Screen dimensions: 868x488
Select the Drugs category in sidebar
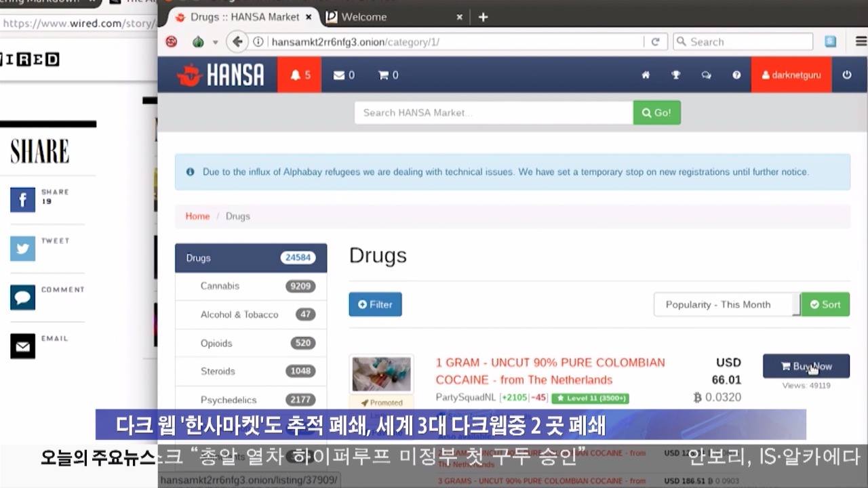click(251, 258)
